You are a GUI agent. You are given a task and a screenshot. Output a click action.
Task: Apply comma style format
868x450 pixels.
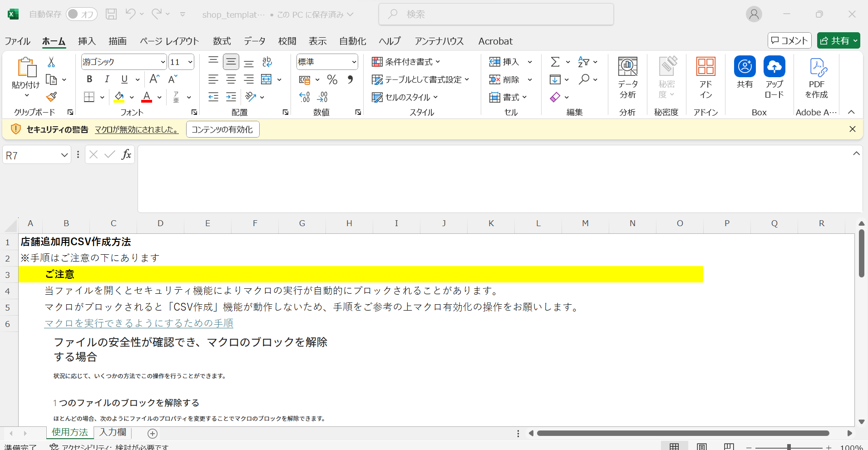350,79
